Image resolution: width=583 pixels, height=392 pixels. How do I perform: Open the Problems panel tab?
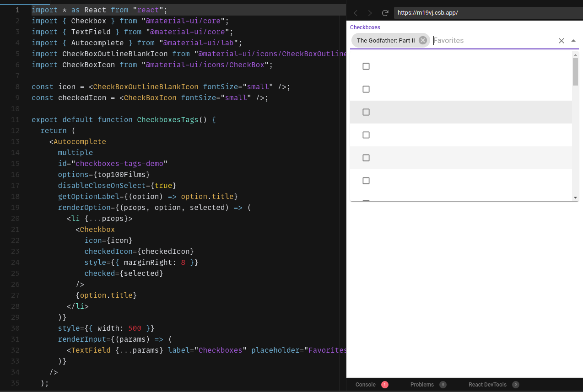click(x=422, y=385)
